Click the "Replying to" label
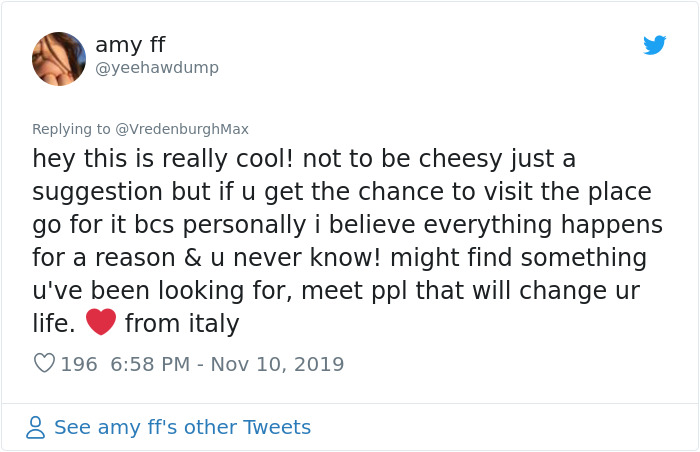The width and height of the screenshot is (700, 452). point(72,129)
